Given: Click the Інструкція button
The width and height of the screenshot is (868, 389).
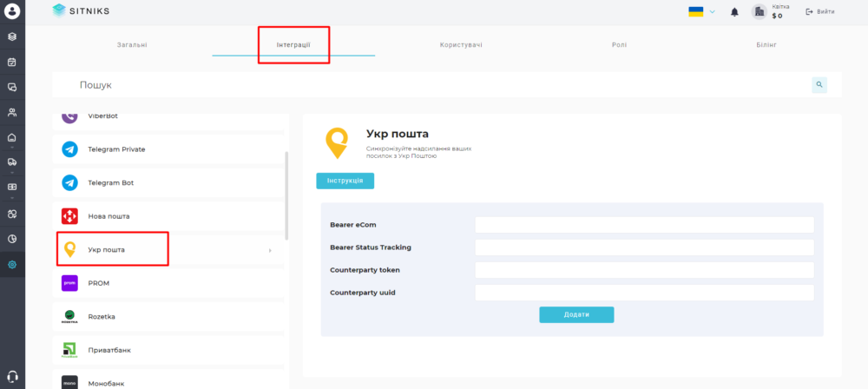Looking at the screenshot, I should (x=345, y=181).
